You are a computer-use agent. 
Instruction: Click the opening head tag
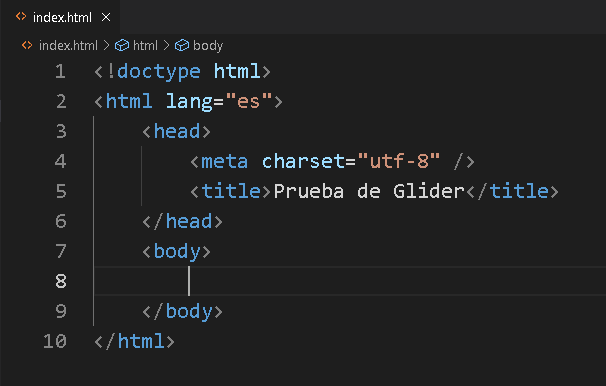[x=177, y=132]
